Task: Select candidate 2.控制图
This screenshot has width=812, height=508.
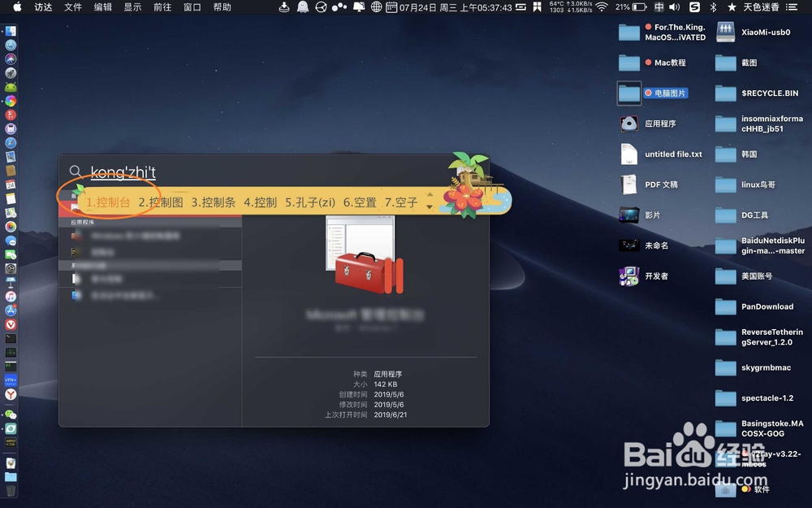Action: point(161,202)
